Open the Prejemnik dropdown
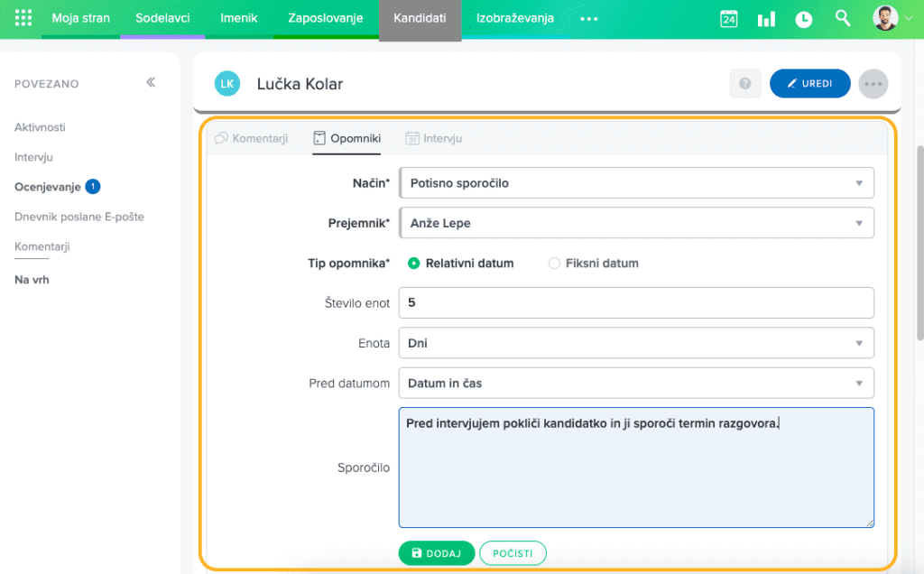Image resolution: width=924 pixels, height=574 pixels. [636, 223]
